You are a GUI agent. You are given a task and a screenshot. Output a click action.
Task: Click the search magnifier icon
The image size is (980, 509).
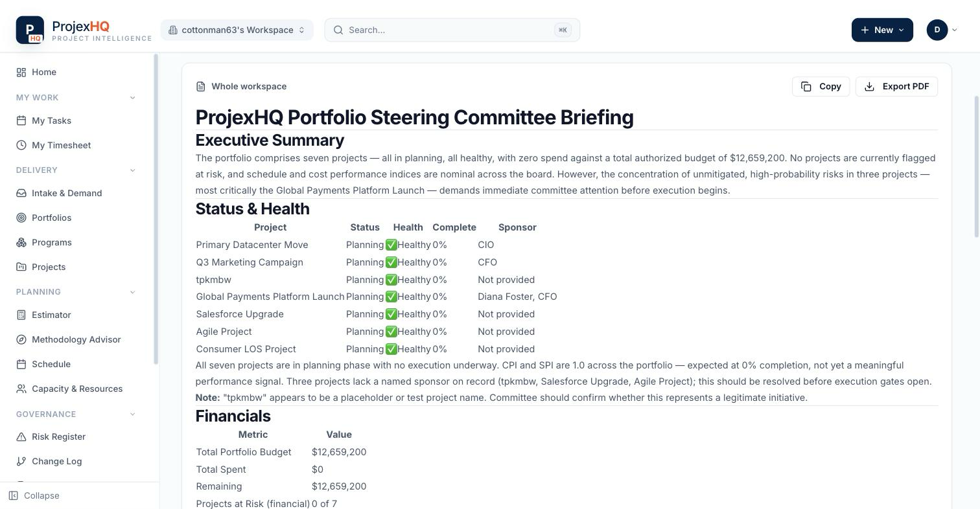(x=338, y=30)
